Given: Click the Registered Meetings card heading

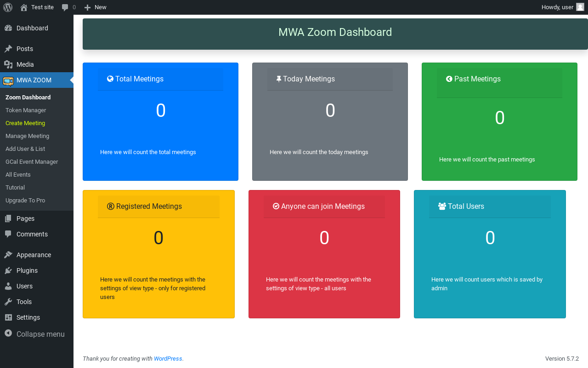Looking at the screenshot, I should 149,207.
